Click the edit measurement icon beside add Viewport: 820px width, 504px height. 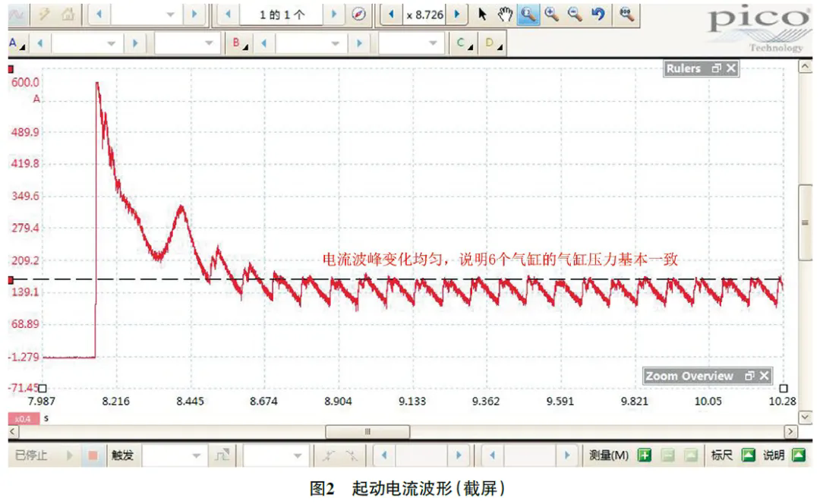[668, 455]
